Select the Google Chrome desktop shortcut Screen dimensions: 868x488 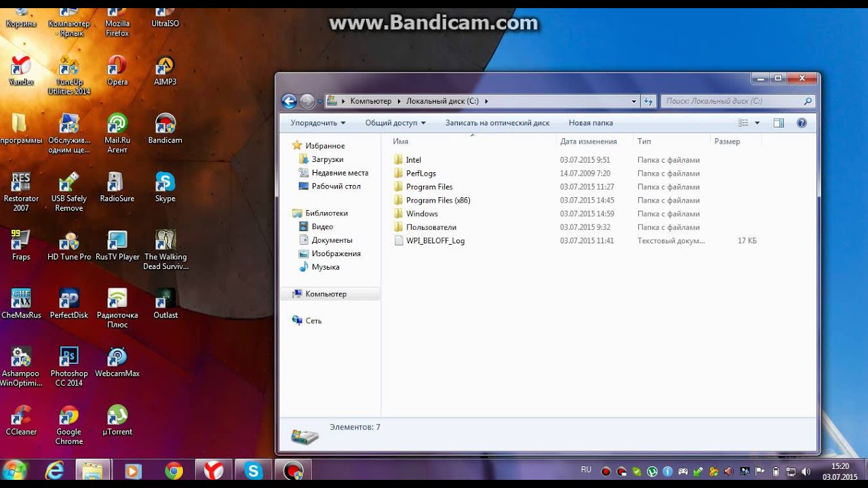[68, 425]
